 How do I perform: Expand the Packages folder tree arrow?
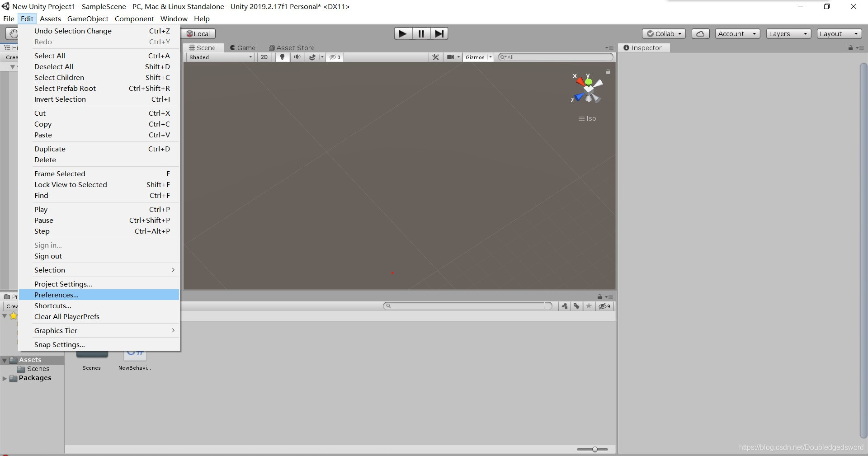5,378
